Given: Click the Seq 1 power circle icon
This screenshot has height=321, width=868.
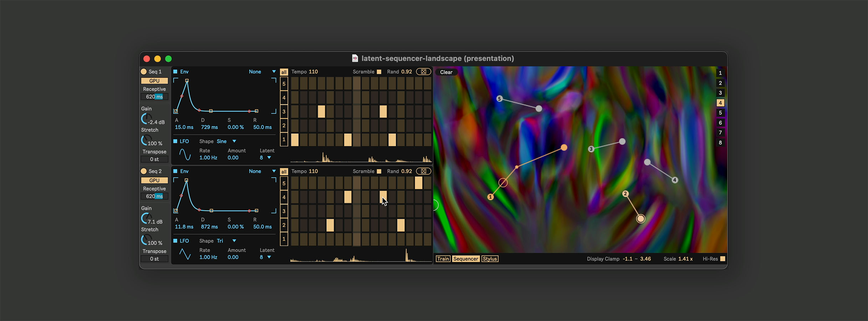Looking at the screenshot, I should point(144,72).
